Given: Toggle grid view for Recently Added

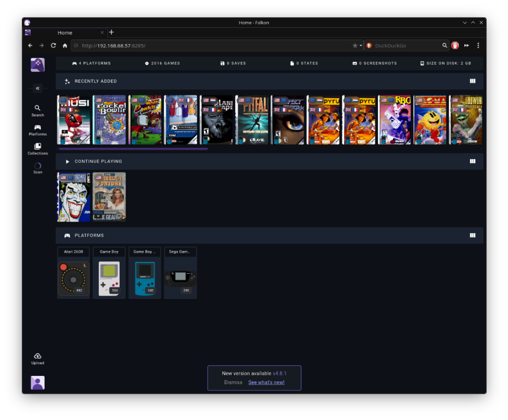Looking at the screenshot, I should 472,81.
